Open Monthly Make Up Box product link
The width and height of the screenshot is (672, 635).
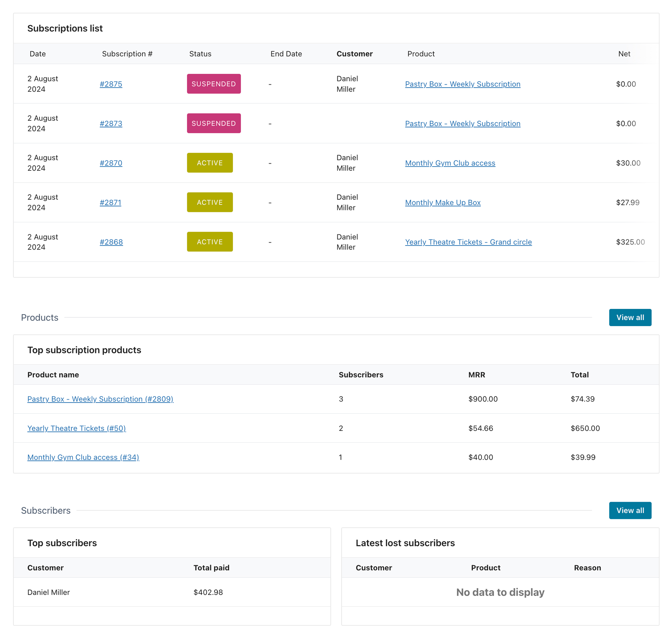(443, 202)
